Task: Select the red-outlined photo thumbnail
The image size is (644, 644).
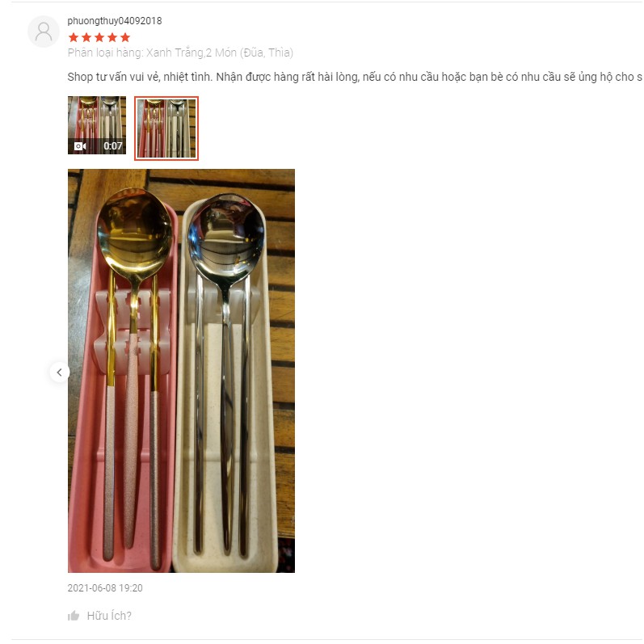Action: point(166,128)
